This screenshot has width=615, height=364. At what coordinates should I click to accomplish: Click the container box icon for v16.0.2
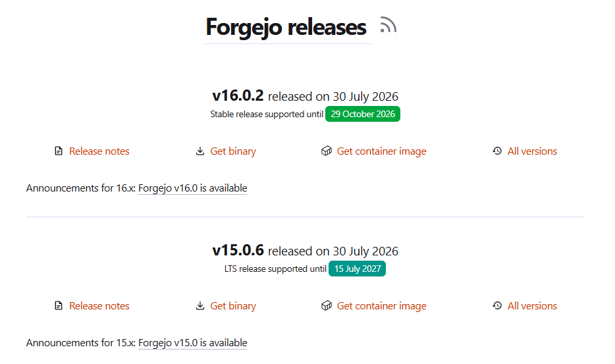[x=327, y=151]
